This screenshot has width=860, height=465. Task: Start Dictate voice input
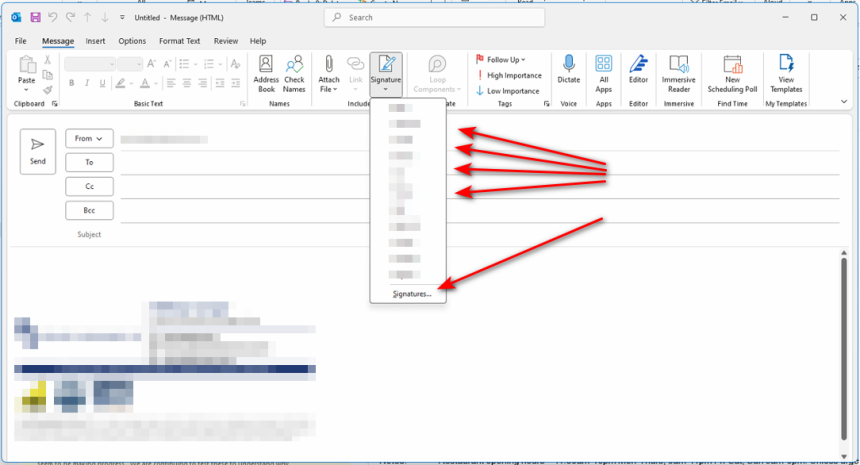pos(569,72)
